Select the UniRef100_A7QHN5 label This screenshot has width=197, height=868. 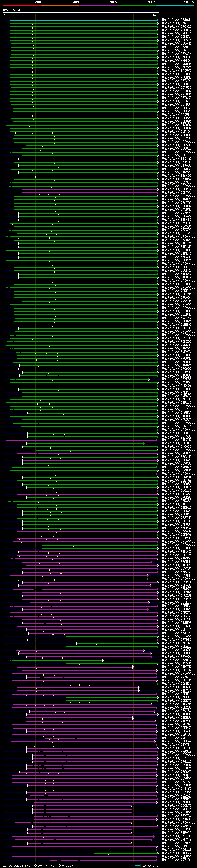pos(177,78)
